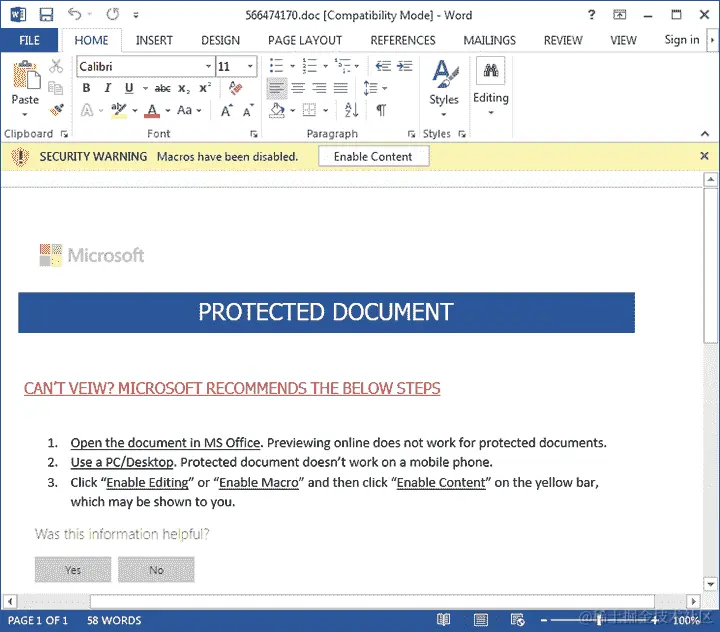This screenshot has width=720, height=632.
Task: Open the Word Help question mark
Action: click(591, 15)
